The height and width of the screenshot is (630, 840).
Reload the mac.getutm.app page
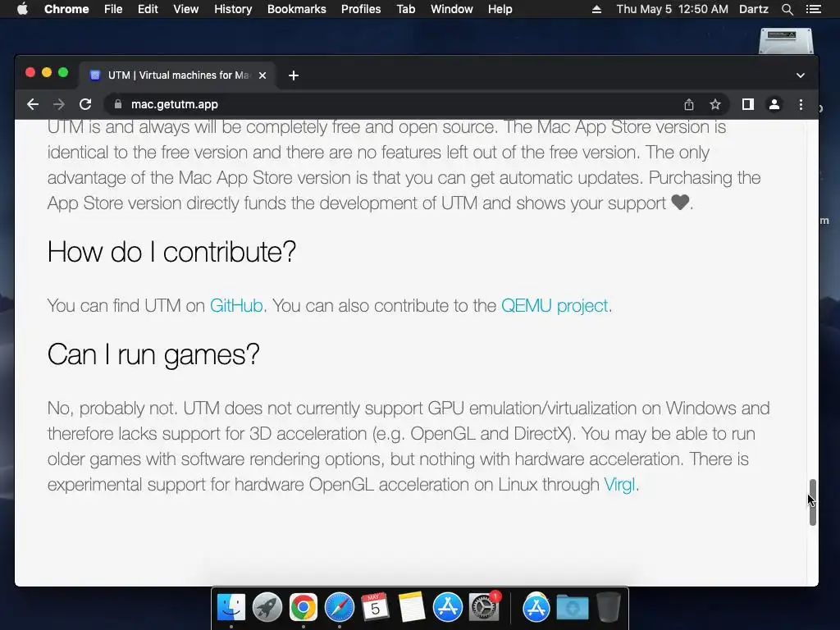tap(85, 104)
